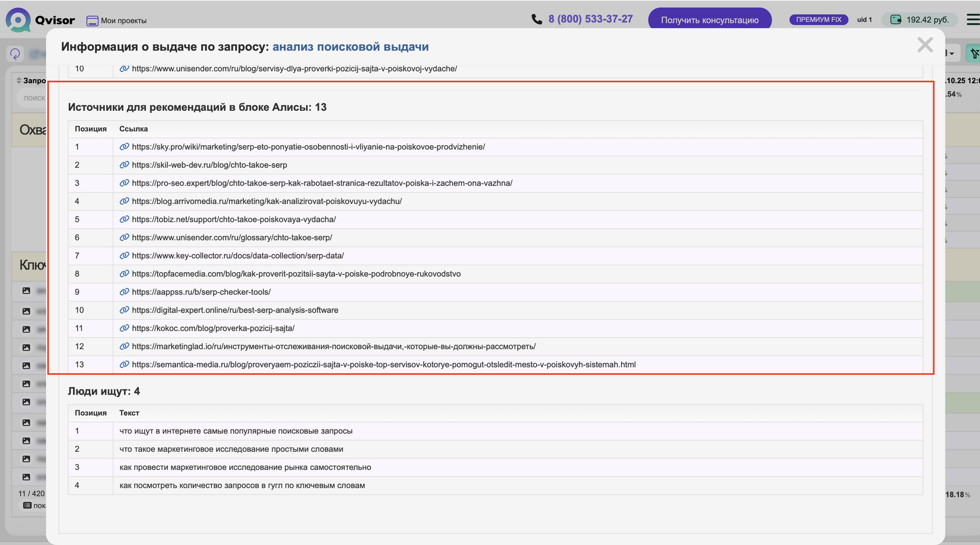This screenshot has width=980, height=545.
Task: Click the chain icon for the tobiz.net link
Action: (124, 219)
